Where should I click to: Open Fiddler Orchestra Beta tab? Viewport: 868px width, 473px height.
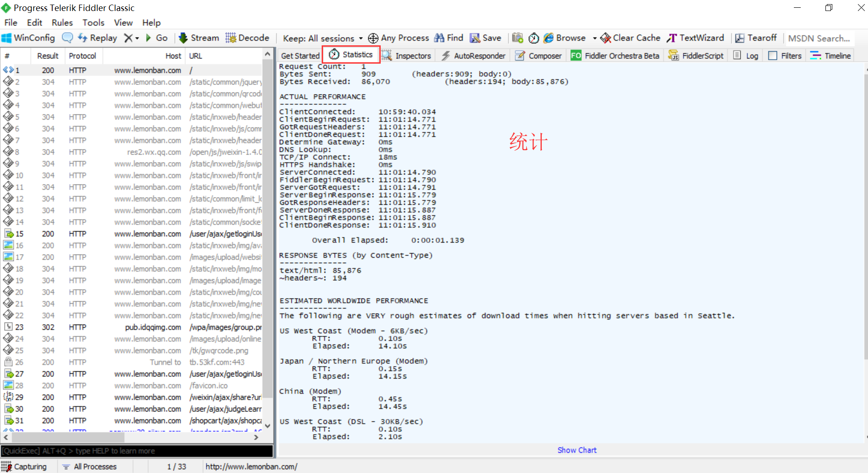615,56
